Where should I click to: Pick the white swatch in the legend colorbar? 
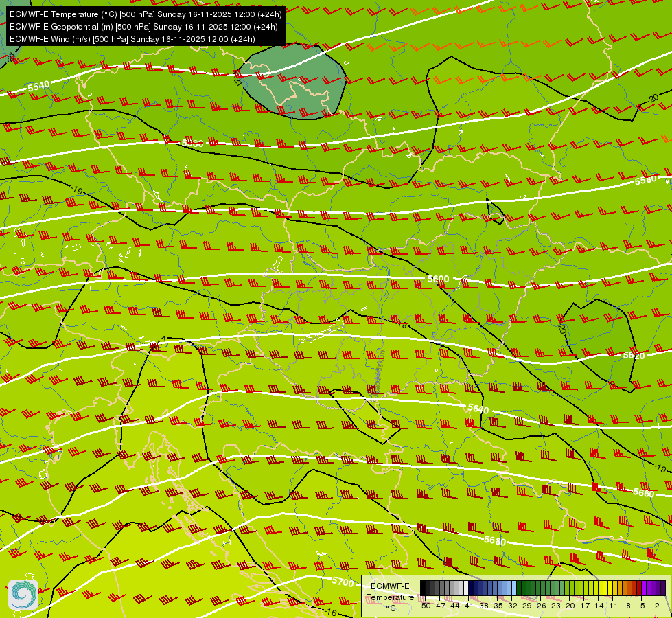click(x=466, y=588)
